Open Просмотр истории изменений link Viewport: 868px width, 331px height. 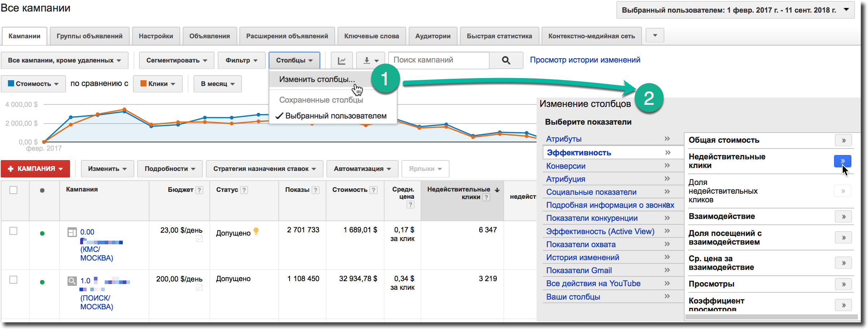point(585,60)
